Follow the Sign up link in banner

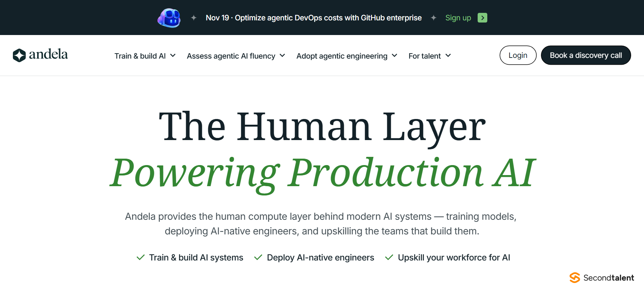click(458, 18)
